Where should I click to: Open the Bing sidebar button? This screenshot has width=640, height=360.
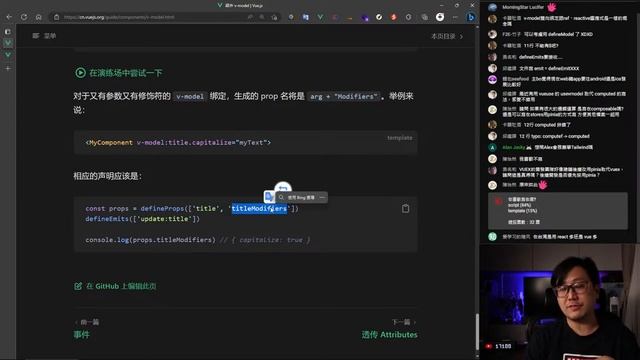[471, 17]
